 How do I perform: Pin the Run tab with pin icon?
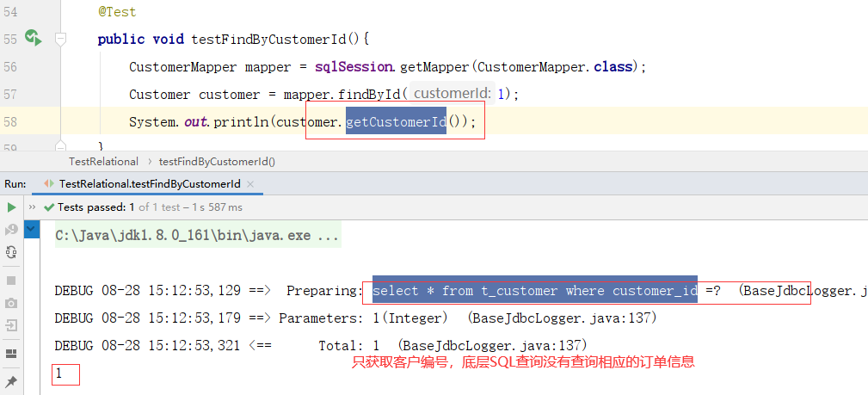click(x=11, y=381)
